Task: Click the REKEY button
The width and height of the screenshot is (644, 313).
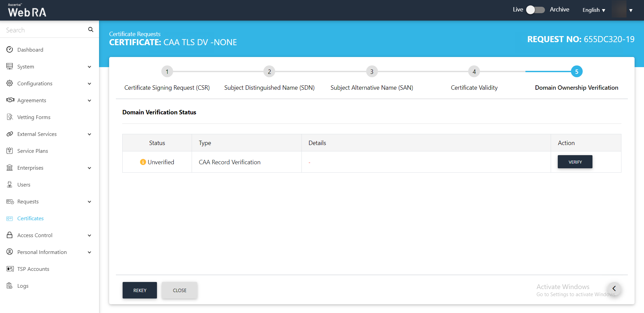Action: pos(140,290)
